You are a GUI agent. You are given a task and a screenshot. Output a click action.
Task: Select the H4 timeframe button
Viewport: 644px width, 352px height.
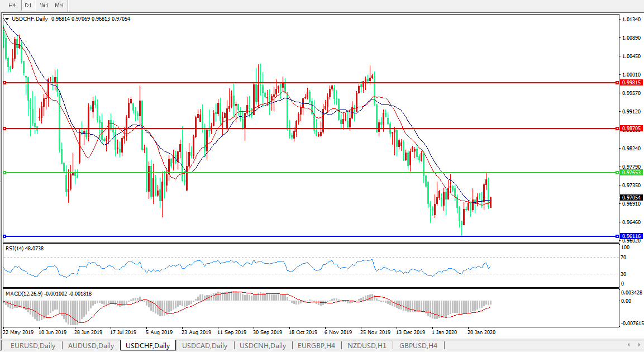12,6
